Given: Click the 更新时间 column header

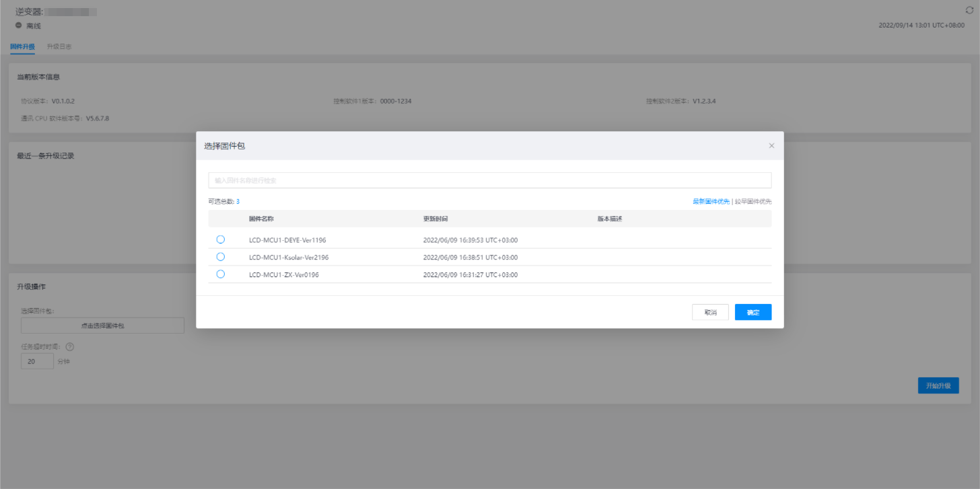Looking at the screenshot, I should click(x=435, y=219).
